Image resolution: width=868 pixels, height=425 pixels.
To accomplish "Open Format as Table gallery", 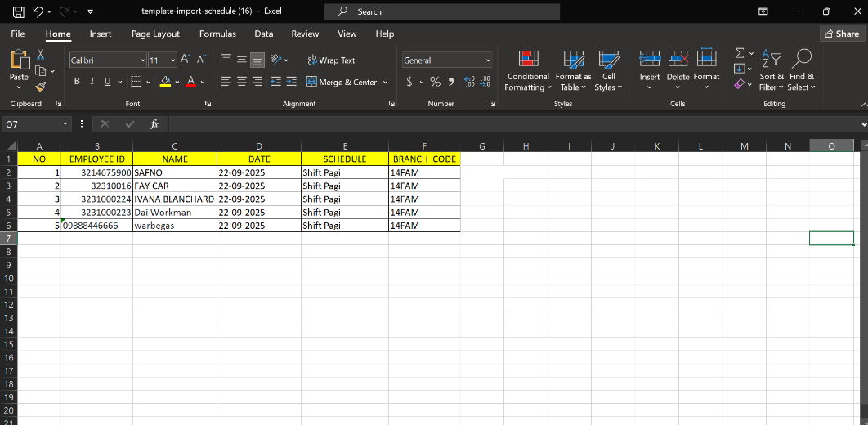I will click(x=574, y=70).
